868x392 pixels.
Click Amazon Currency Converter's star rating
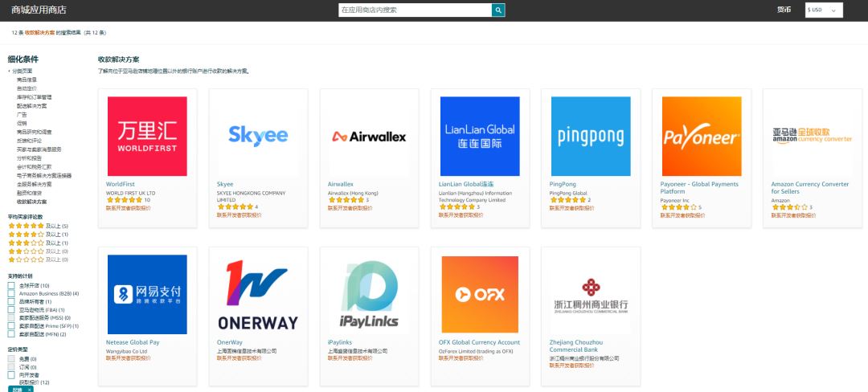pos(792,206)
